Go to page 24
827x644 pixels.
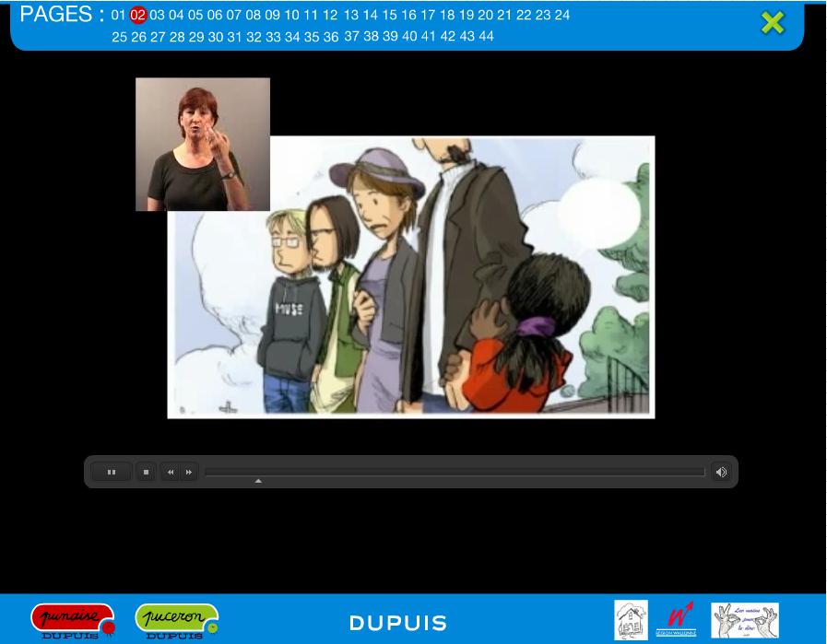pyautogui.click(x=562, y=15)
